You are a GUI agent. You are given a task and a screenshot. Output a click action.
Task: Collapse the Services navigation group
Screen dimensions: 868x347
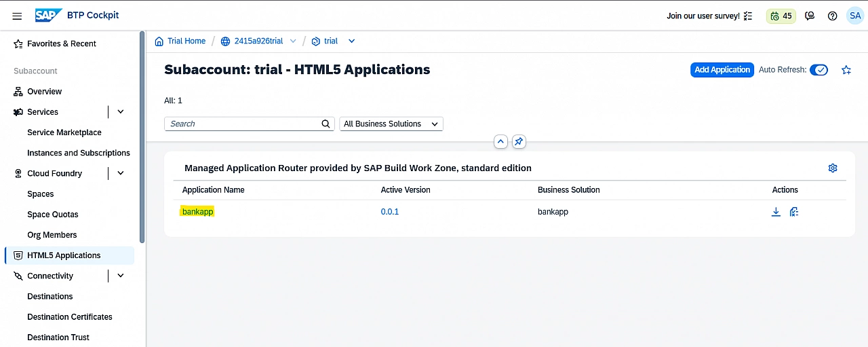121,112
